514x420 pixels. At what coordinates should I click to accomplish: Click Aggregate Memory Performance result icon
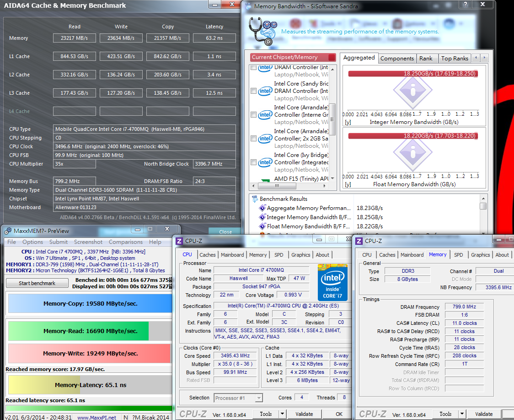[x=262, y=208]
